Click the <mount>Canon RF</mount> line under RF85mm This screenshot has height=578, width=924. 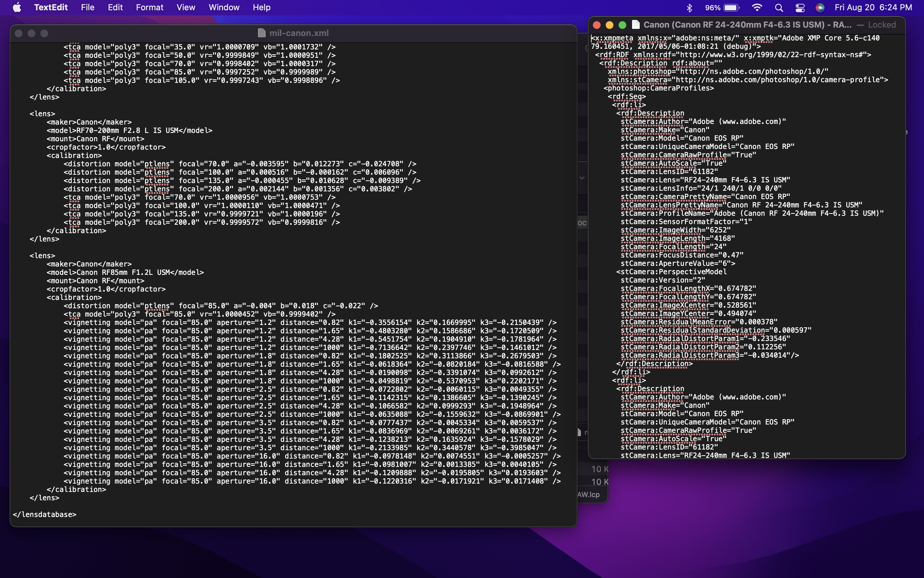96,281
